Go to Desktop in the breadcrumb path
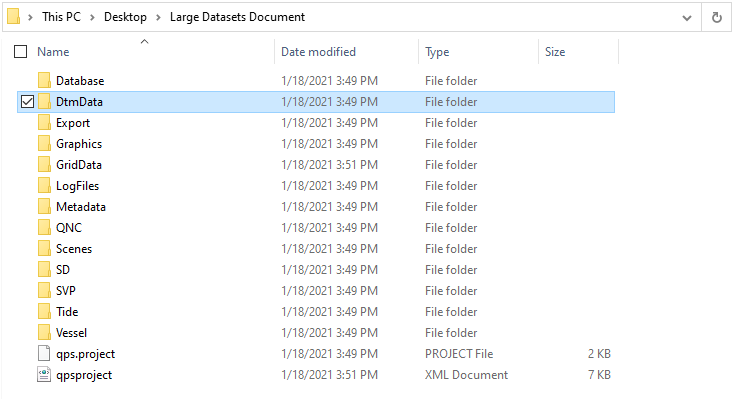This screenshot has height=399, width=736. click(125, 17)
